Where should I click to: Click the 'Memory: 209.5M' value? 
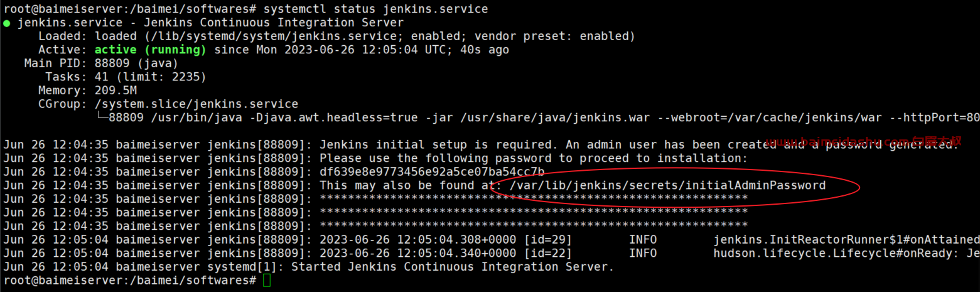point(87,90)
